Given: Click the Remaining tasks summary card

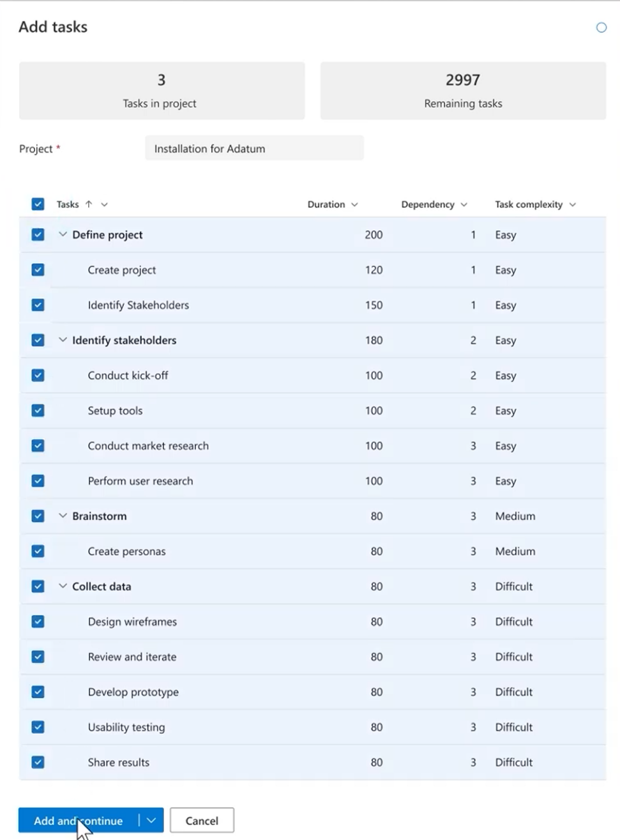Looking at the screenshot, I should pyautogui.click(x=463, y=91).
